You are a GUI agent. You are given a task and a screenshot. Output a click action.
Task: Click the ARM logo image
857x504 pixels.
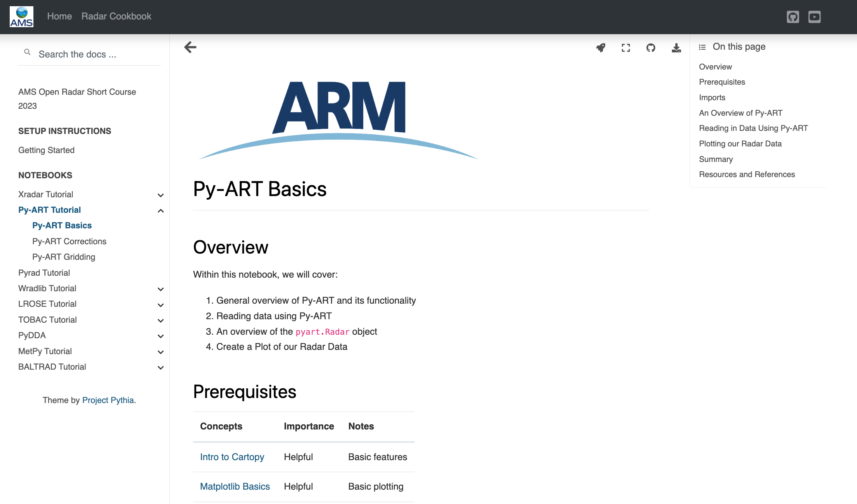(338, 120)
